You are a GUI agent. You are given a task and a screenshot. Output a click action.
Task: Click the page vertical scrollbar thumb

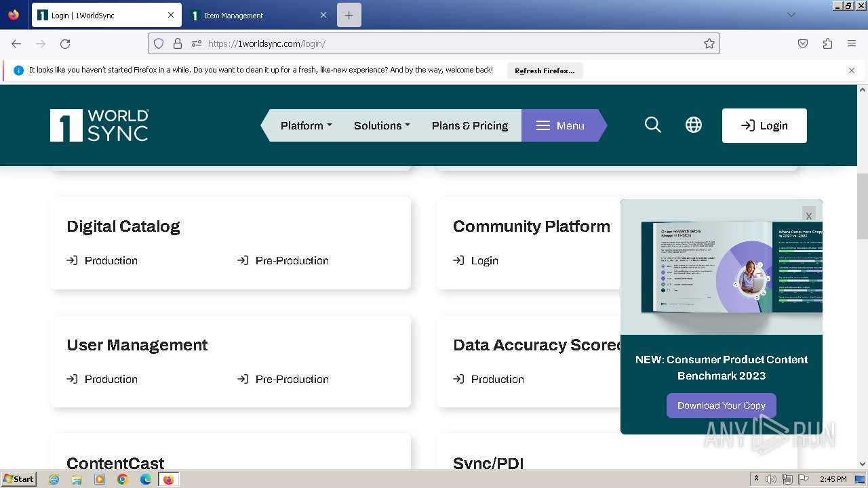863,207
